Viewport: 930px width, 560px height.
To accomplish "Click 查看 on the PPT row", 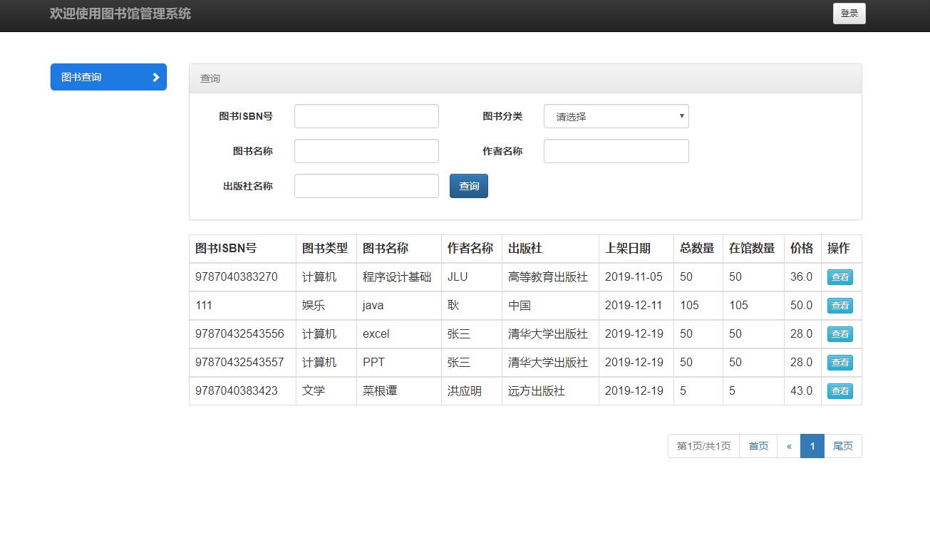I will coord(840,362).
